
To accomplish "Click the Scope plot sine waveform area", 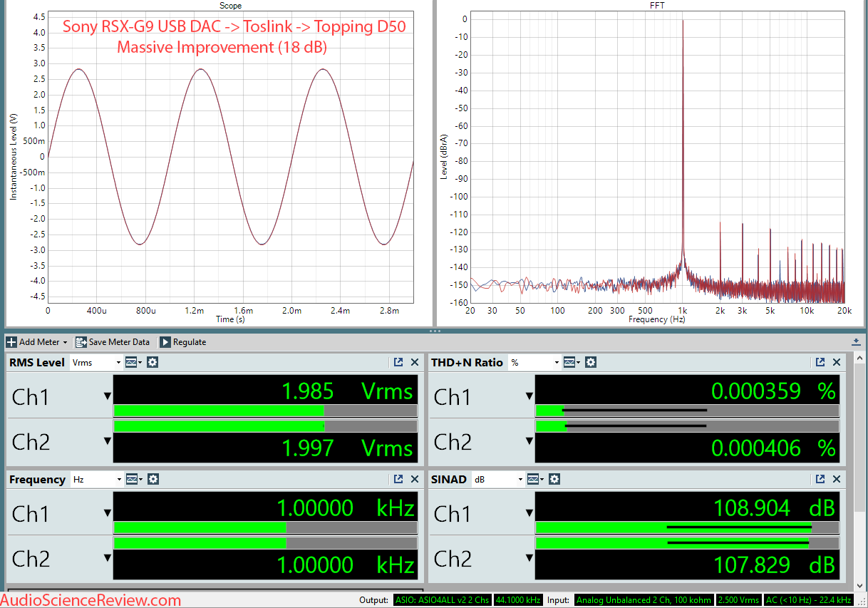I will pyautogui.click(x=230, y=157).
